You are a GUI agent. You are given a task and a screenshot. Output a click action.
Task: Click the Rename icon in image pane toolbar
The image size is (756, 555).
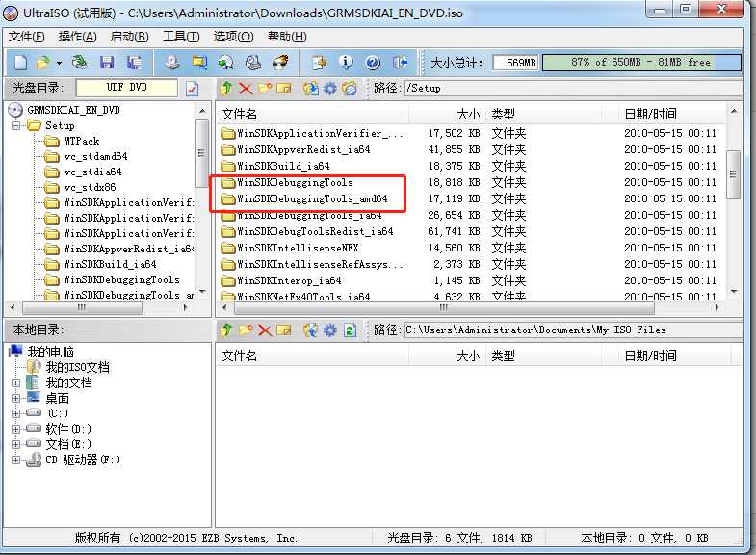pos(284,89)
